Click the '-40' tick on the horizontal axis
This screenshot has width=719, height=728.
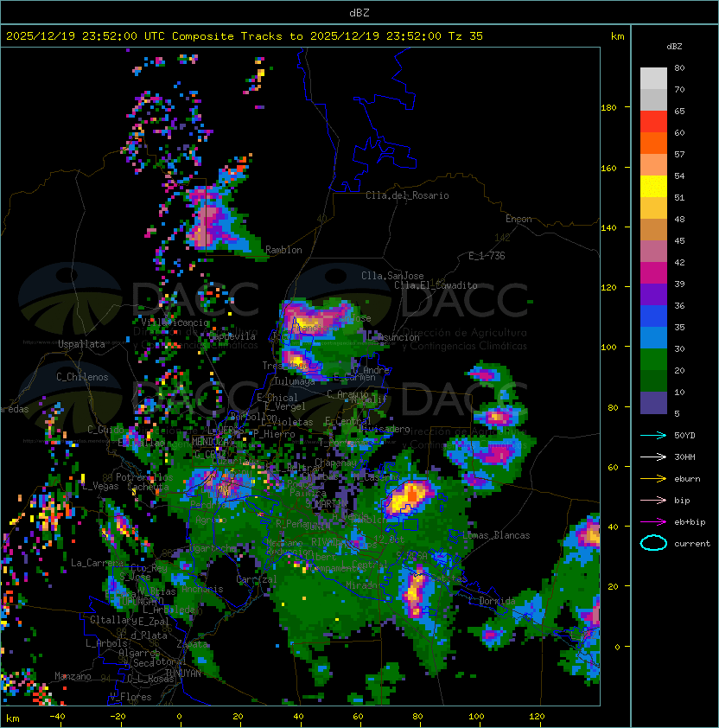[x=57, y=717]
